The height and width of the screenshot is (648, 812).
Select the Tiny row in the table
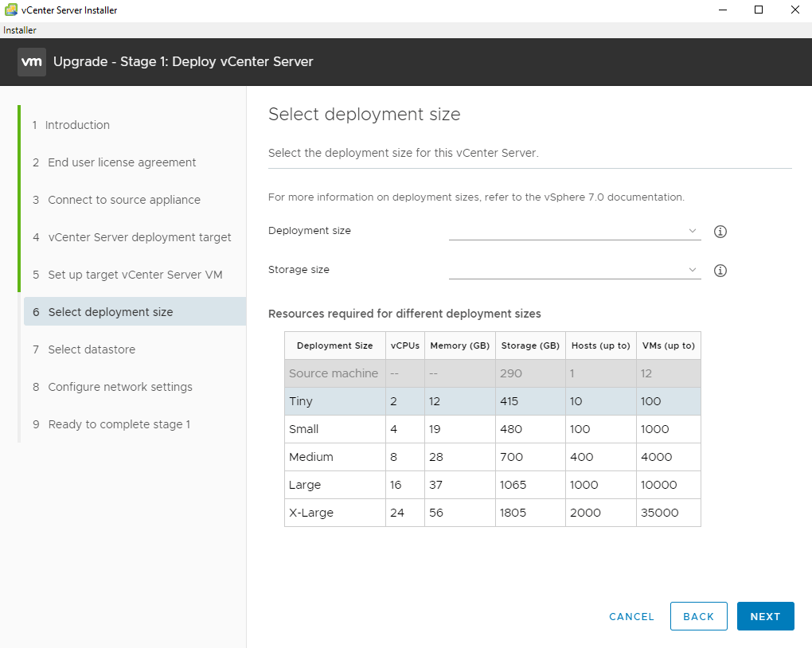coord(492,401)
